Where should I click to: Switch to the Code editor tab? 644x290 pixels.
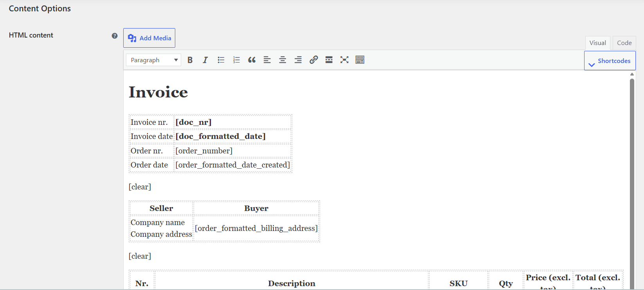pos(624,43)
